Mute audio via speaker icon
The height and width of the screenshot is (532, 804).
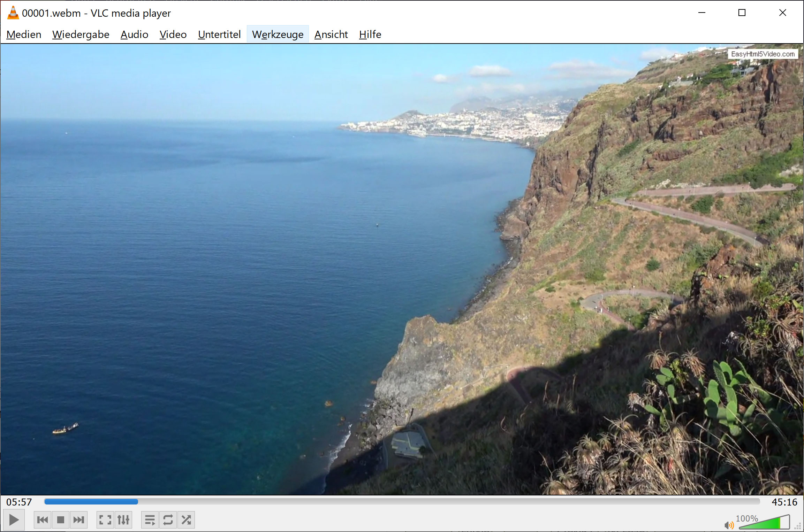click(729, 525)
